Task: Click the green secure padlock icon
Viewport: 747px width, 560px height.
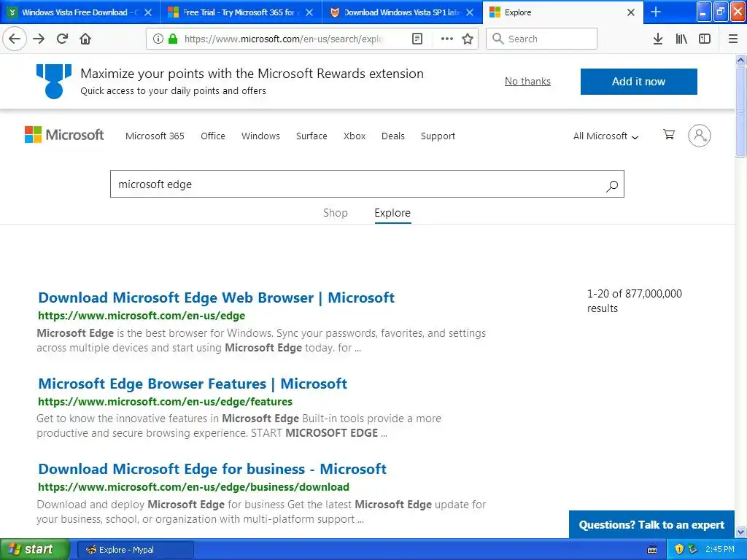Action: coord(173,39)
